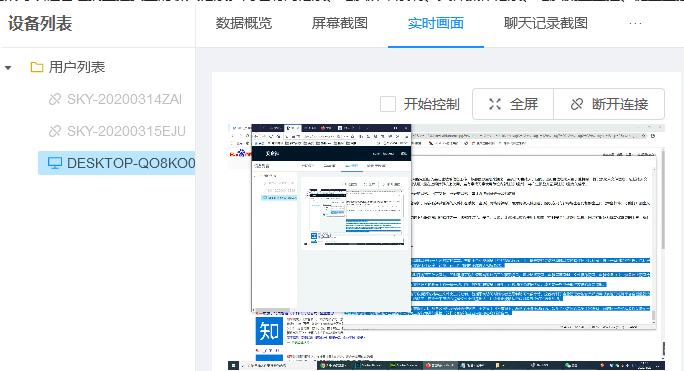Click the 断开连接 disconnect button
Viewport: 684px width, 371px height.
click(609, 104)
